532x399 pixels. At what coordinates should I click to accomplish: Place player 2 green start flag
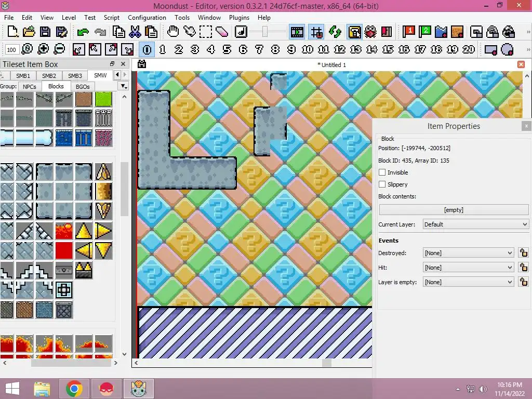click(x=425, y=32)
